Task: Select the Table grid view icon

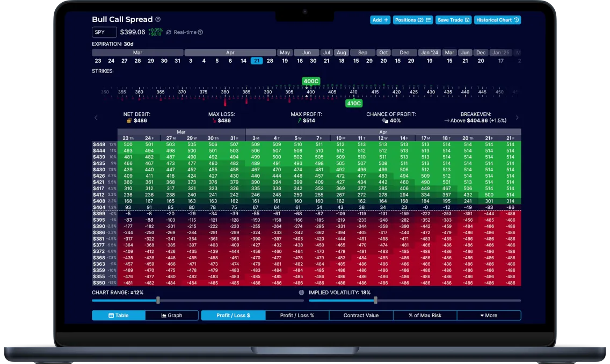Action: click(x=111, y=315)
